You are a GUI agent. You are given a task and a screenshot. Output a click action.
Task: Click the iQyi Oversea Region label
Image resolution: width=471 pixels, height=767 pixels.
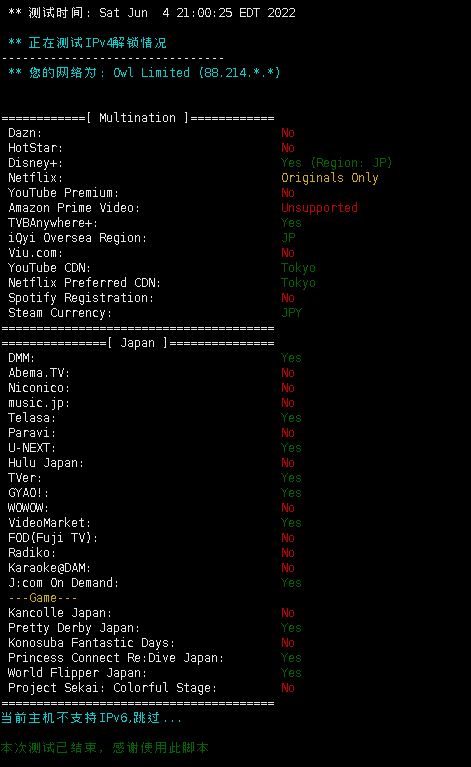click(x=77, y=238)
